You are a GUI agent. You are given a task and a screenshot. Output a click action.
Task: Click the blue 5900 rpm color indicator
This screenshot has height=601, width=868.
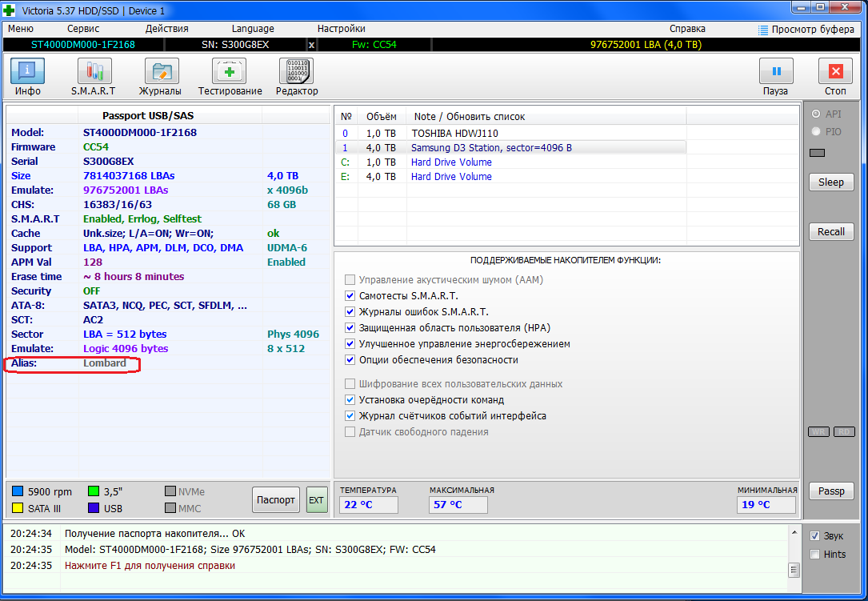point(18,491)
